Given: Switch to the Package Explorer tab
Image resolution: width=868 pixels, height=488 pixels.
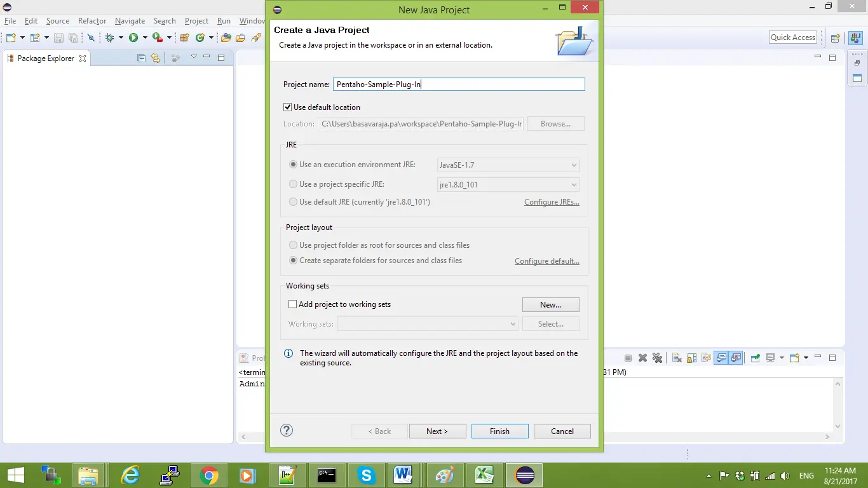Looking at the screenshot, I should pos(44,58).
